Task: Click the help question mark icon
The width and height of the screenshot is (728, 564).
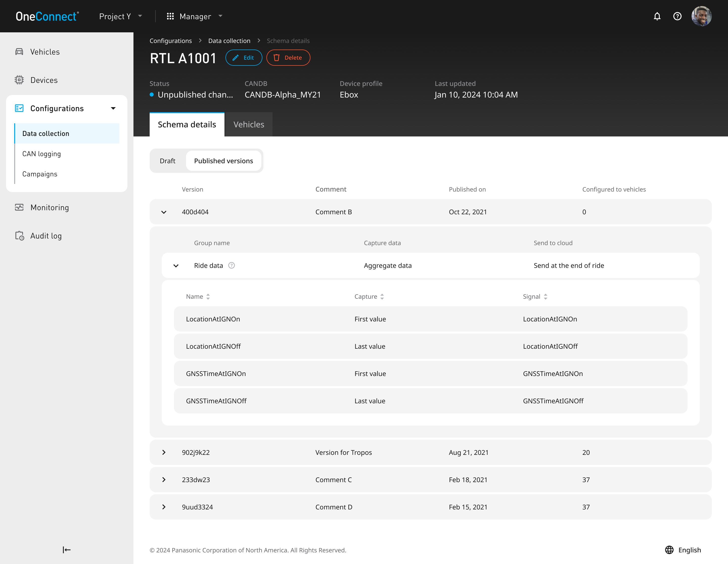Action: (677, 16)
